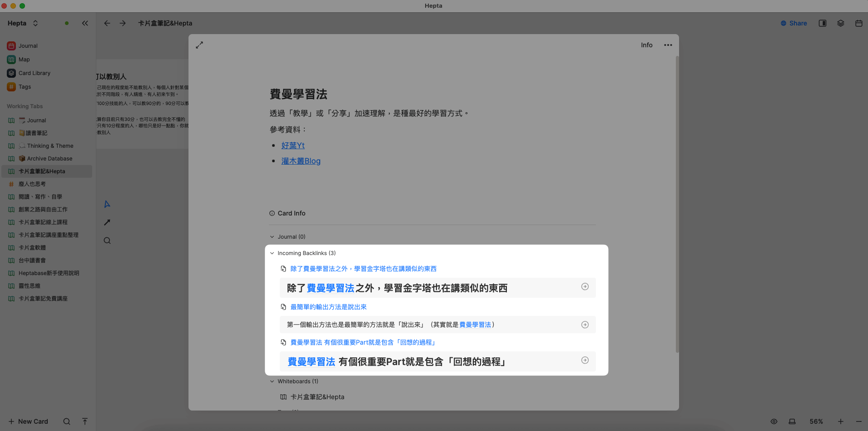Open the three-dot menu on the card popup
Screen dimensions: 868x431
coord(668,45)
